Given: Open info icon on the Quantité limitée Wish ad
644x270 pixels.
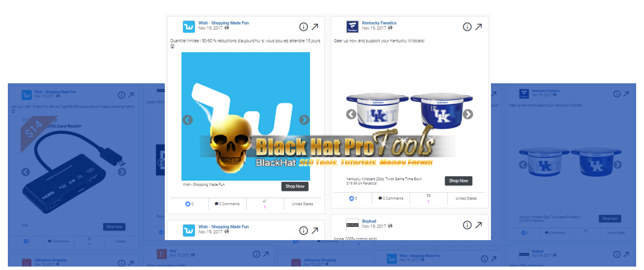Looking at the screenshot, I should (x=304, y=27).
